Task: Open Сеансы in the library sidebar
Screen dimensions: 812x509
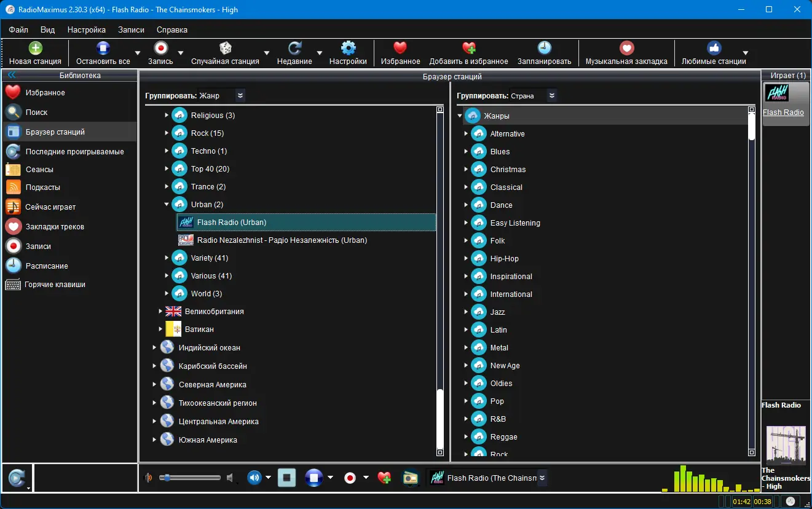Action: pyautogui.click(x=69, y=170)
